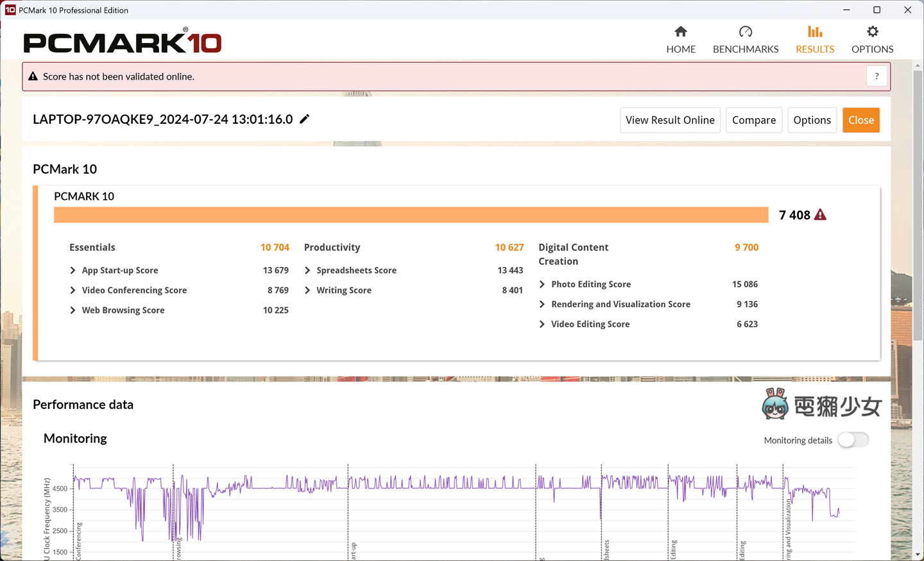
Task: Click the PCMark 10 logo
Action: 123,41
